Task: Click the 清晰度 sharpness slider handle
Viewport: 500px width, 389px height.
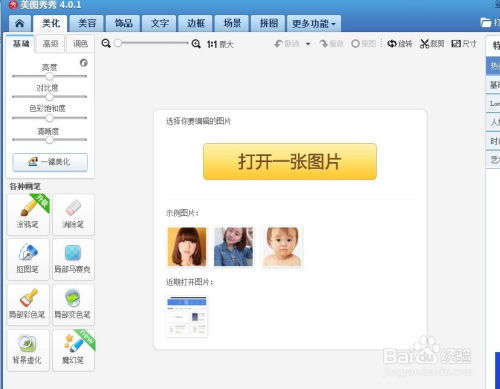Action: coord(49,140)
